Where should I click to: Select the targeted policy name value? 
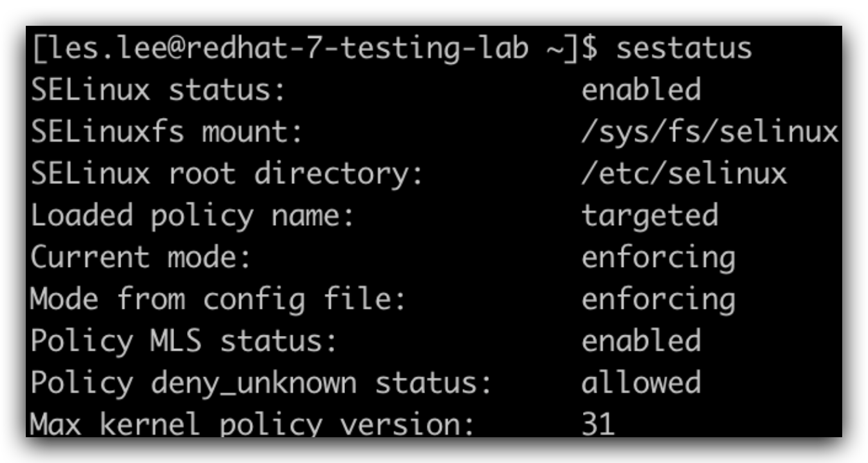point(649,217)
